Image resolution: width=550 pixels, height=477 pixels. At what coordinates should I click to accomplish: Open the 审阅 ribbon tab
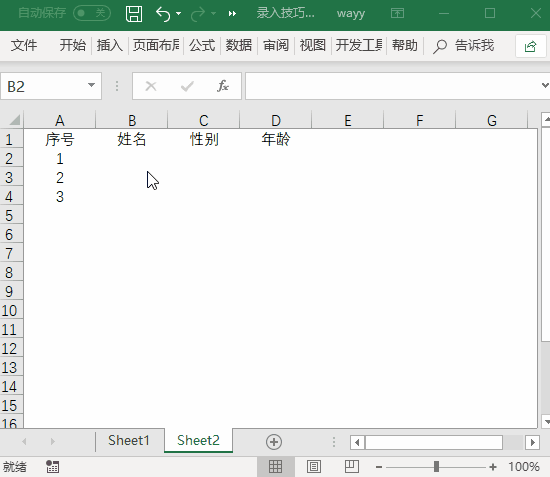276,45
